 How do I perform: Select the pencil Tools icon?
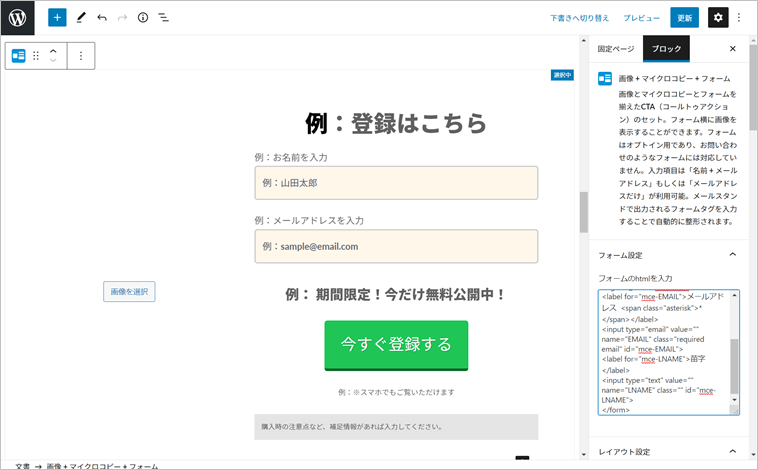(81, 18)
